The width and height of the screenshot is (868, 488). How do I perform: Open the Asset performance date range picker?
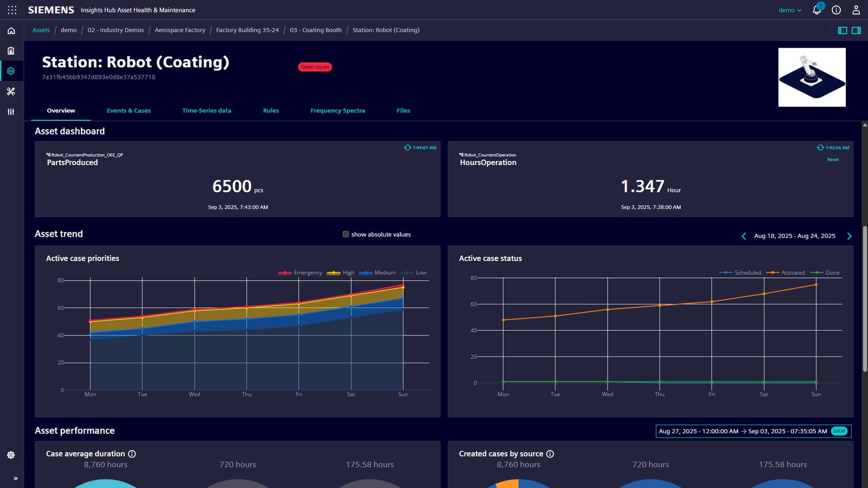click(754, 431)
